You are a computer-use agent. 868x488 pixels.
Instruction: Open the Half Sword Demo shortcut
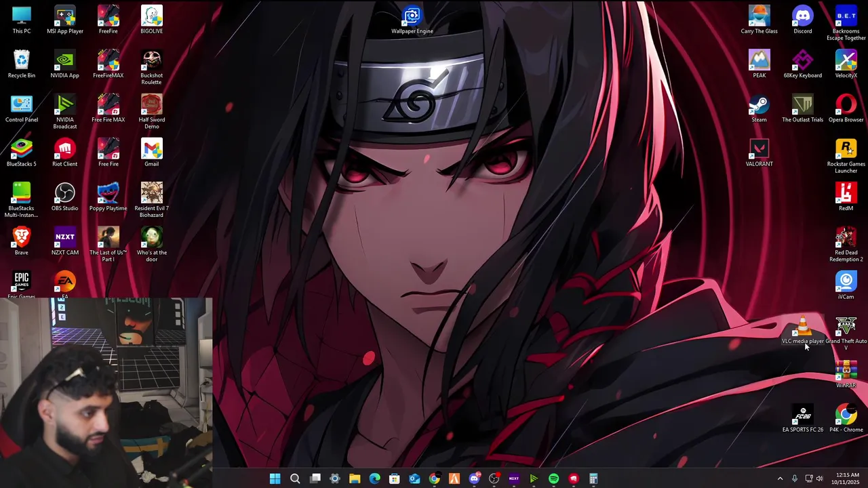tap(152, 112)
